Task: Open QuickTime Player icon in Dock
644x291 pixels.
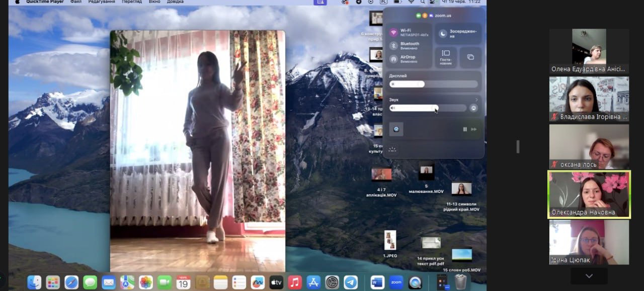Action: 415,282
